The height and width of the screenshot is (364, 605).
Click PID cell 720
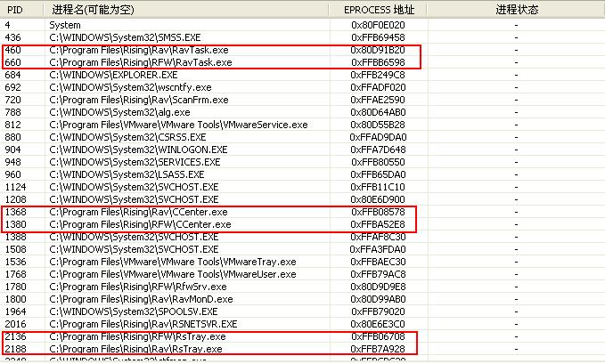point(12,100)
